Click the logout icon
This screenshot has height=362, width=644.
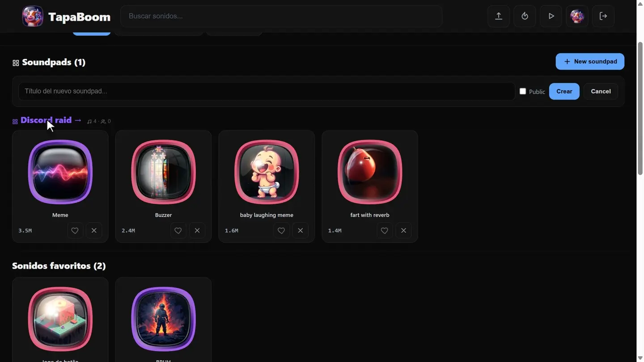click(x=603, y=16)
